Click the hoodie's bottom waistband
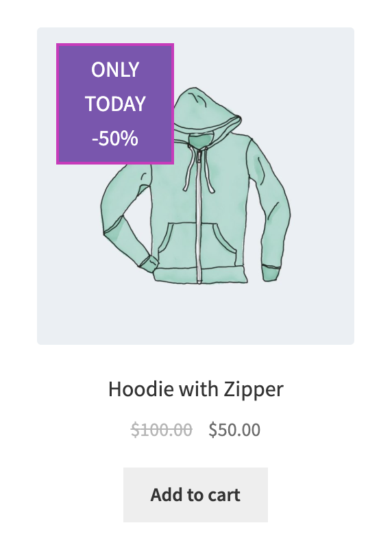Screen dimensions: 392x558 click(200, 274)
